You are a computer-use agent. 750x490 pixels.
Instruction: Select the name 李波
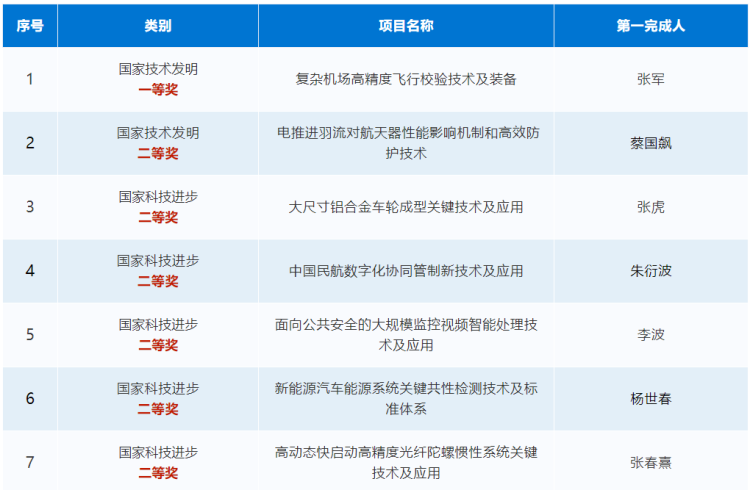(x=651, y=334)
